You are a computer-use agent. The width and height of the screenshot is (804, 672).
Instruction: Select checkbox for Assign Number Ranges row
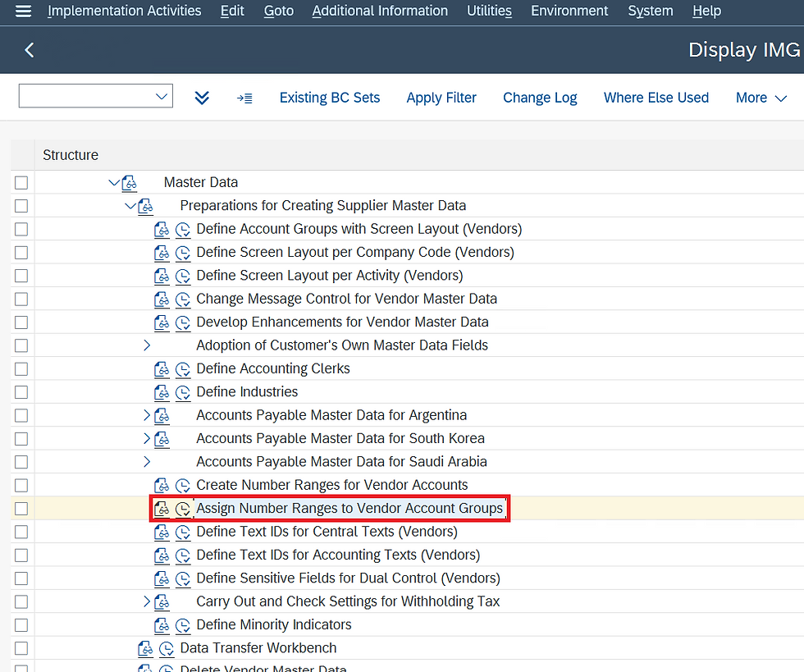[21, 509]
